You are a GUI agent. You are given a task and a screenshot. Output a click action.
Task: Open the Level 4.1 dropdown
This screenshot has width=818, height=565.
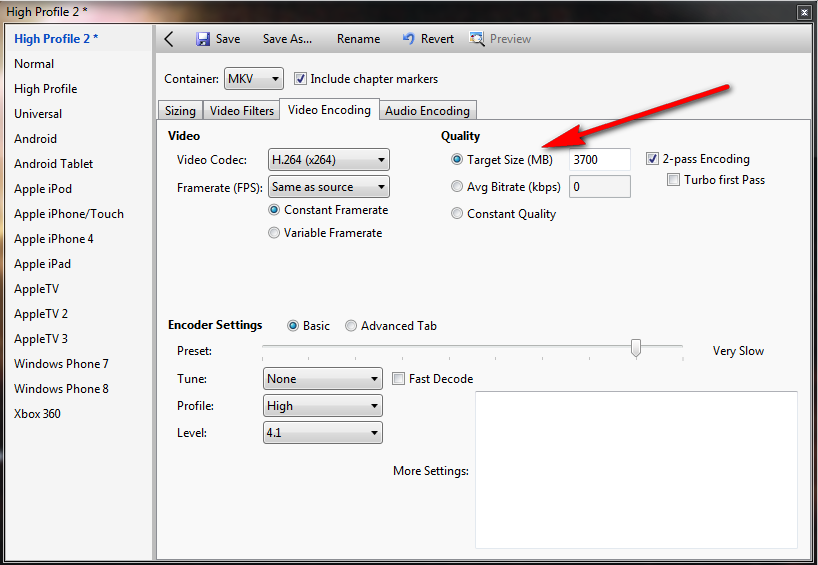(x=322, y=433)
